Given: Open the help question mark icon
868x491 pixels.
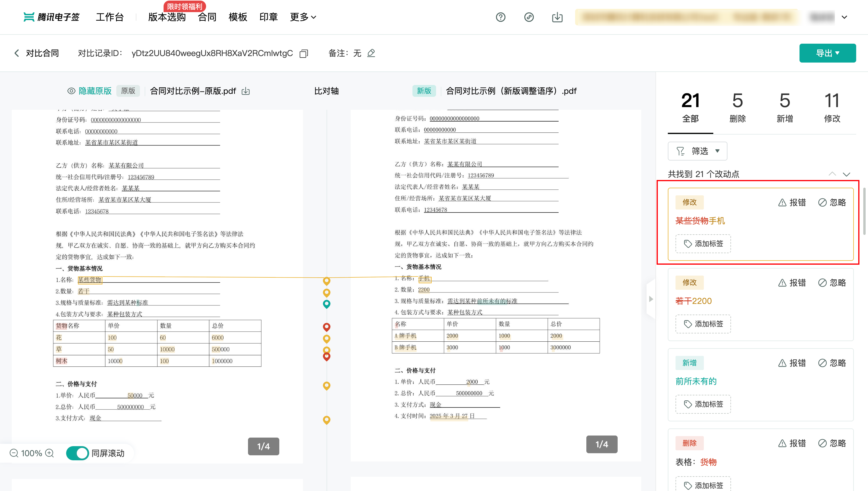Looking at the screenshot, I should coord(500,17).
